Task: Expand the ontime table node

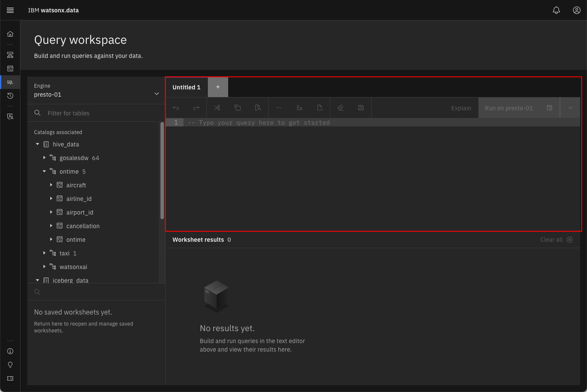Action: coord(51,240)
